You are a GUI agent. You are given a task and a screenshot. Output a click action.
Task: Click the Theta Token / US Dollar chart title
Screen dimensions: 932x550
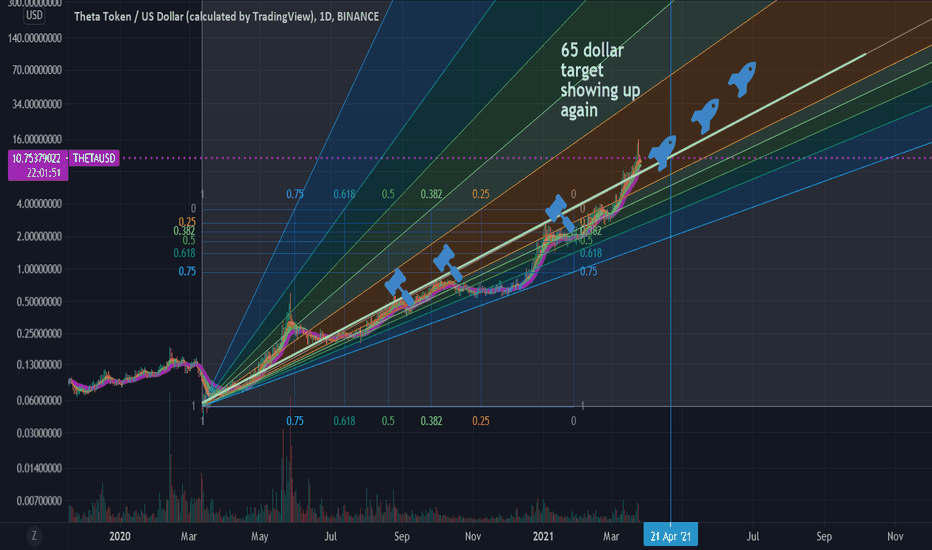pyautogui.click(x=226, y=17)
